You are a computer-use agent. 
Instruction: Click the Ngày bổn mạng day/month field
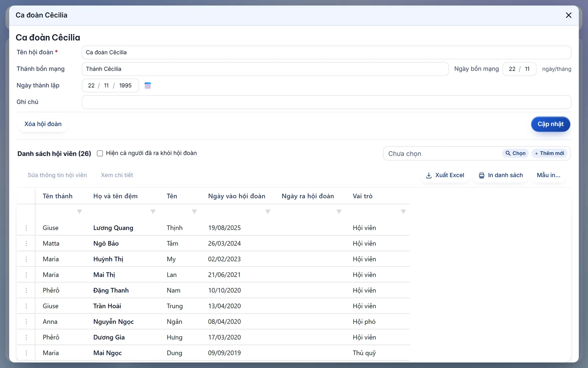[x=519, y=69]
